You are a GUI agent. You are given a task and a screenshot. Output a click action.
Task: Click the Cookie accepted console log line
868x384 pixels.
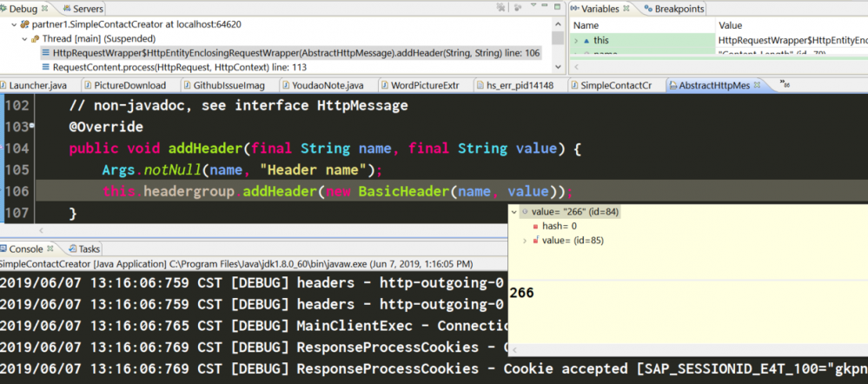(434, 368)
